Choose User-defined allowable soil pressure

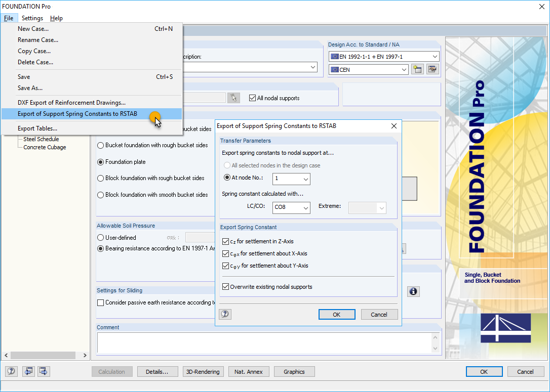[100, 238]
